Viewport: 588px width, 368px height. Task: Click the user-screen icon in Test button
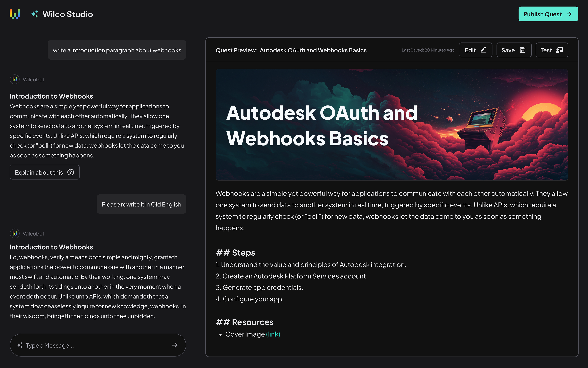click(x=560, y=50)
